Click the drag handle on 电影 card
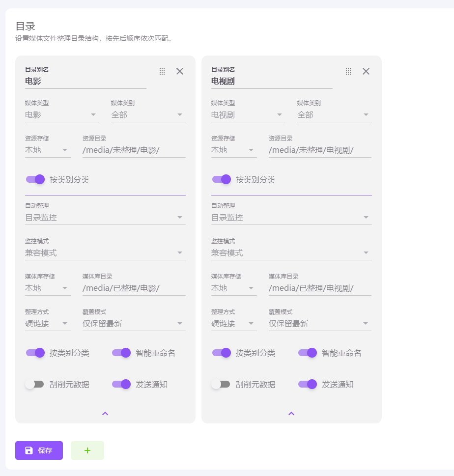This screenshot has width=454, height=476. click(162, 71)
